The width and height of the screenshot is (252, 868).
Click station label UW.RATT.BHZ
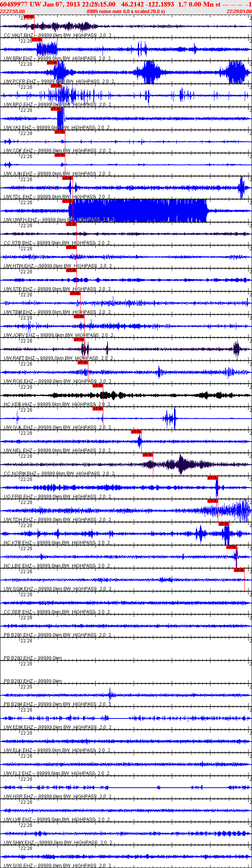tap(20, 358)
